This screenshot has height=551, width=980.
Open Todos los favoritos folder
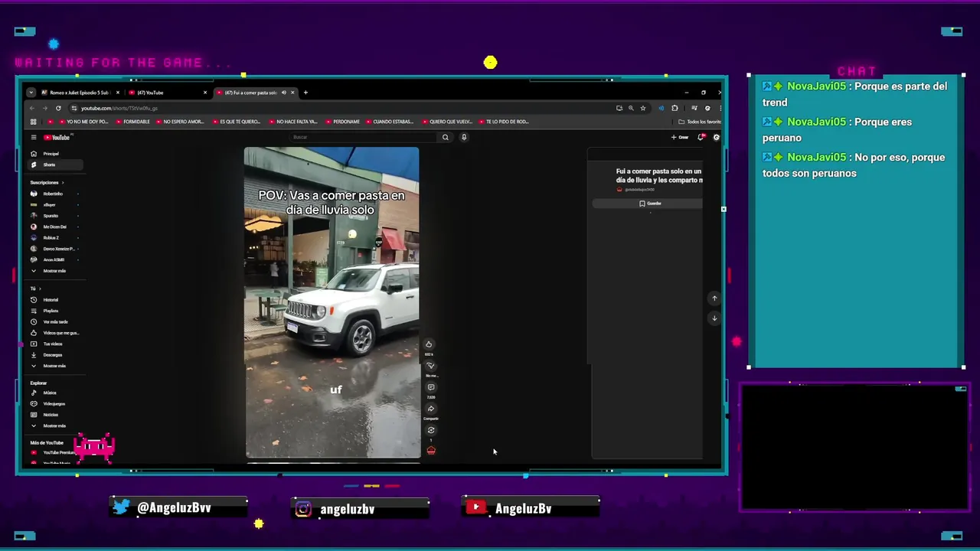(700, 122)
